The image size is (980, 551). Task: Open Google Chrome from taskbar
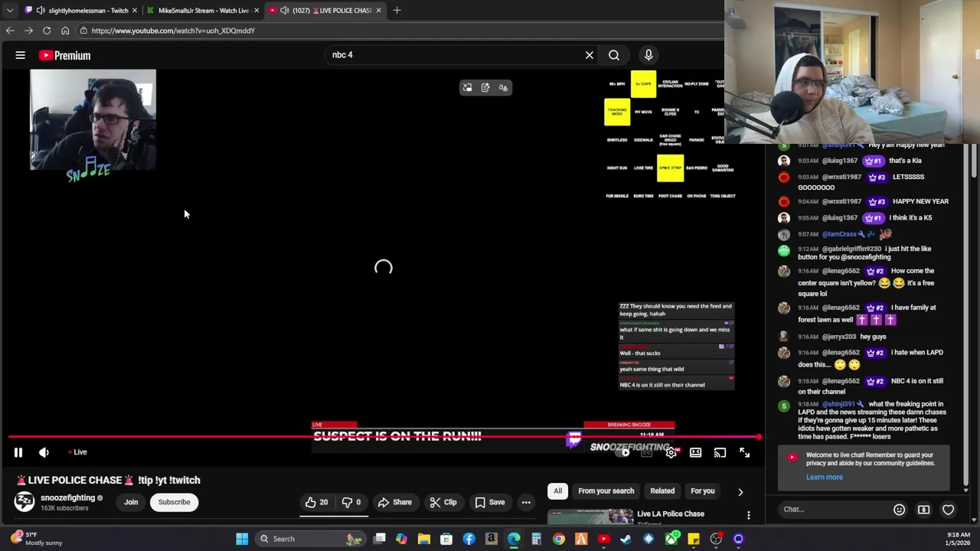(559, 539)
